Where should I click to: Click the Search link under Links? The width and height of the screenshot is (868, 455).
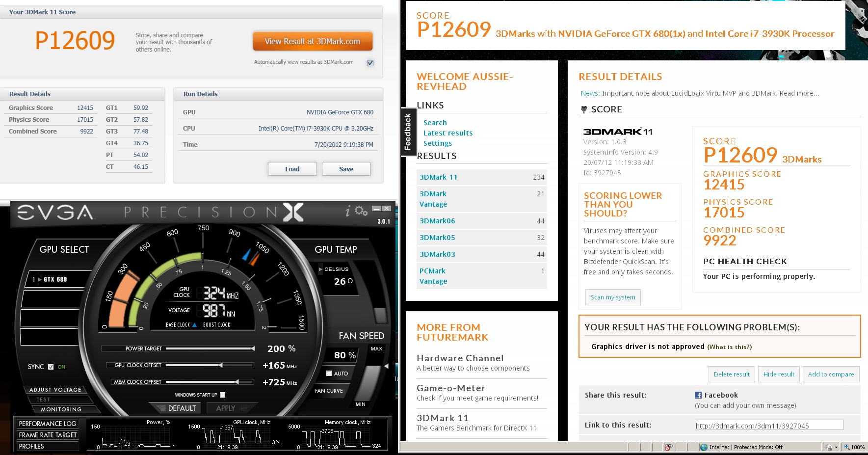coord(435,123)
